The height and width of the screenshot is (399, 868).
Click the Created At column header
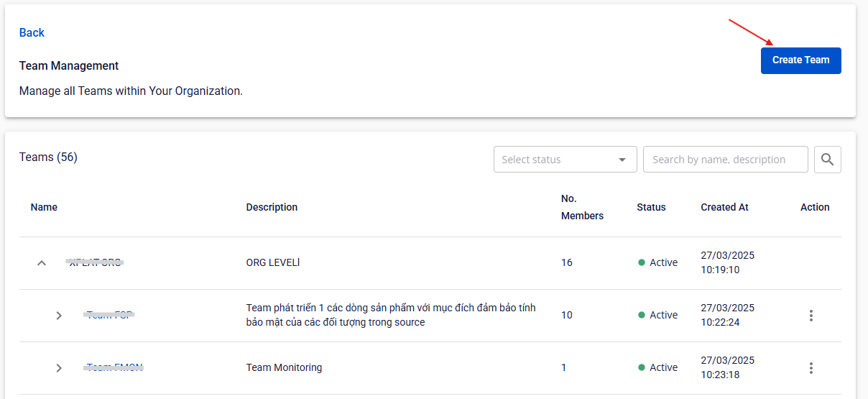click(x=724, y=207)
